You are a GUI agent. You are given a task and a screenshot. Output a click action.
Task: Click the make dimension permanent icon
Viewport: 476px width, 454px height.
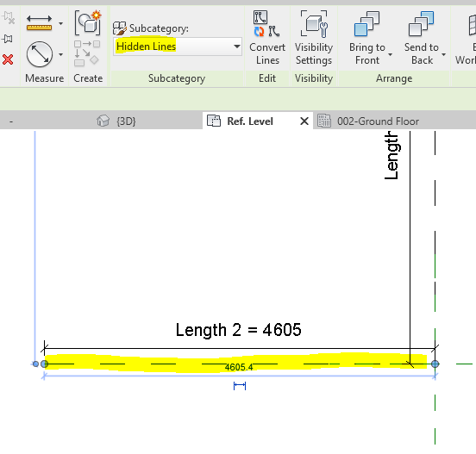point(240,386)
